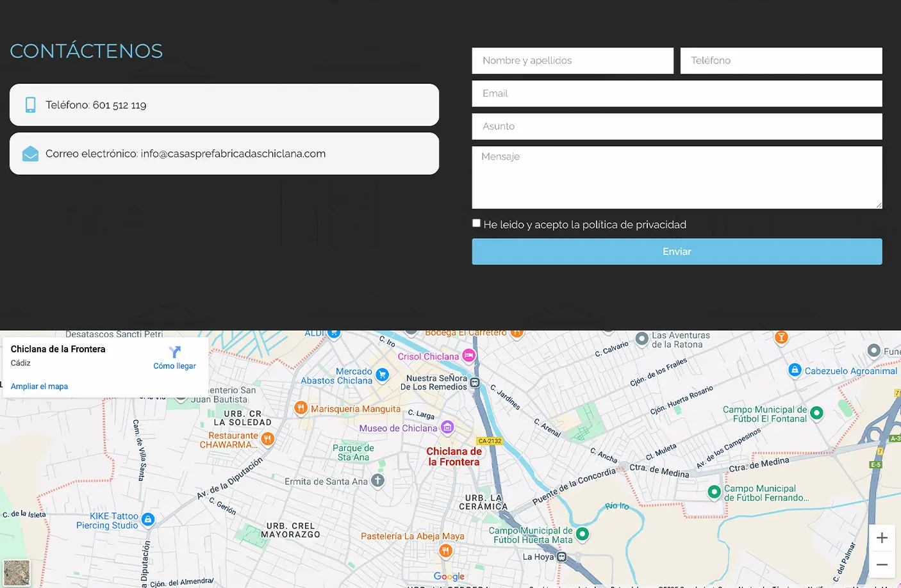Focus the Asunto input field

677,127
